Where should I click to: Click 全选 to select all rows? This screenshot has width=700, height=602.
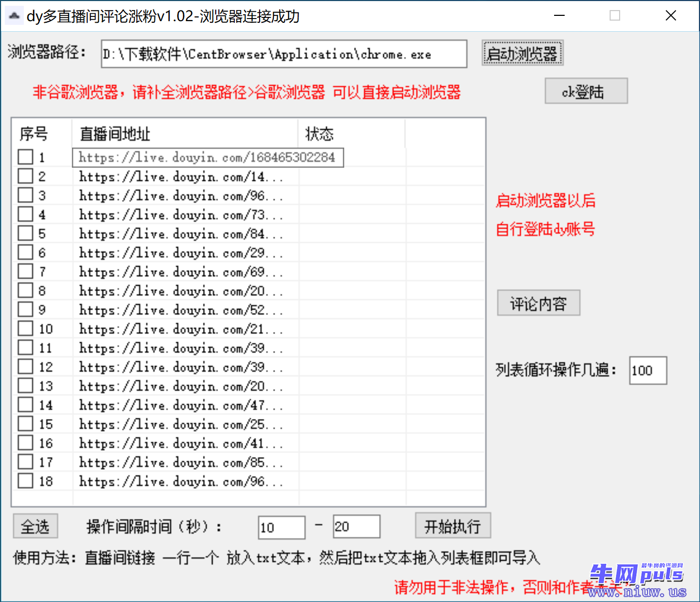click(35, 526)
